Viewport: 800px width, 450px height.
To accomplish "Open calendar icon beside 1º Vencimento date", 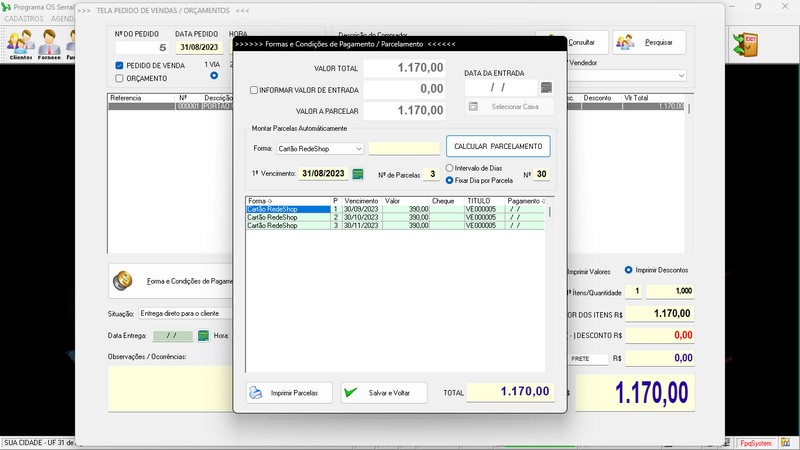I will (x=358, y=174).
